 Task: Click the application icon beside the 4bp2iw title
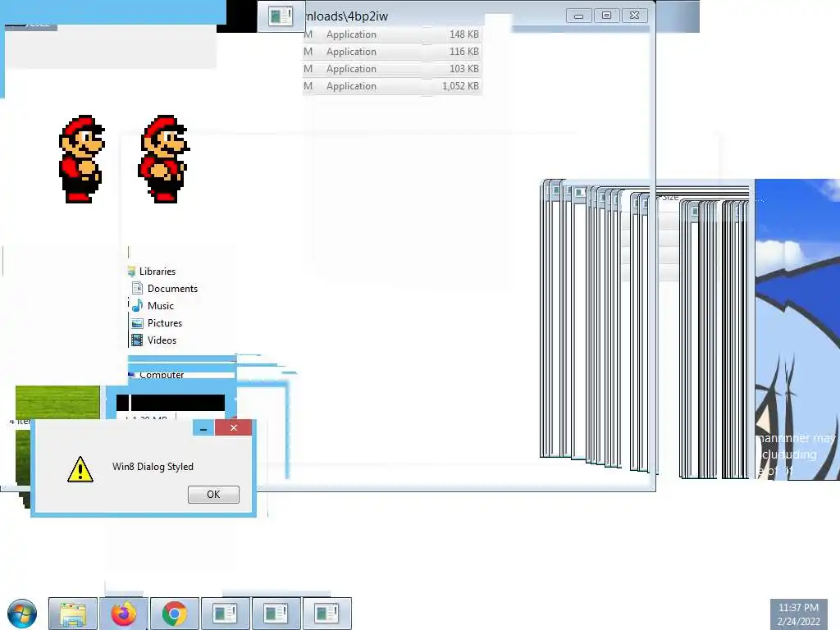point(281,16)
